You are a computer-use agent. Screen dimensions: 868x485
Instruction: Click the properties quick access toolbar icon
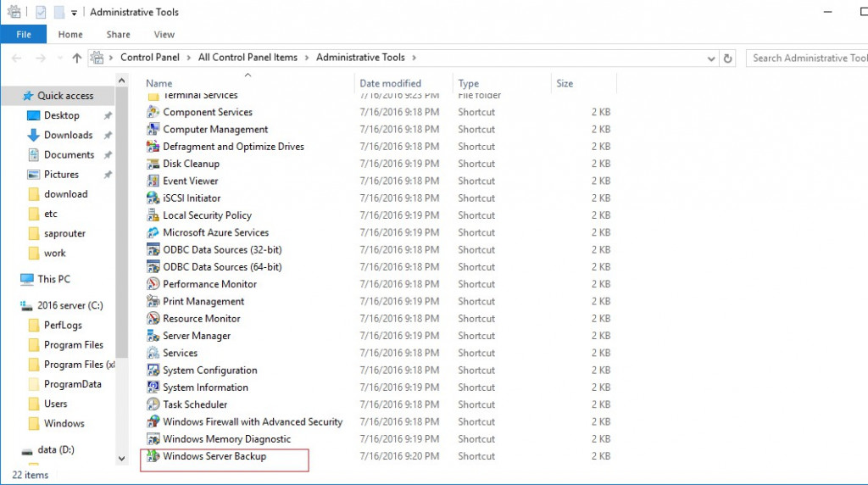click(x=41, y=12)
